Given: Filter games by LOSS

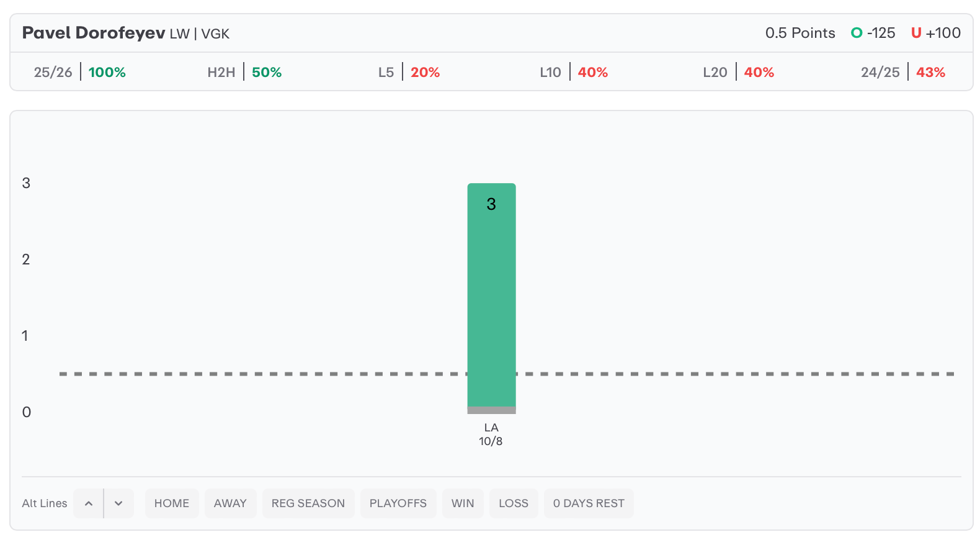Looking at the screenshot, I should 514,503.
